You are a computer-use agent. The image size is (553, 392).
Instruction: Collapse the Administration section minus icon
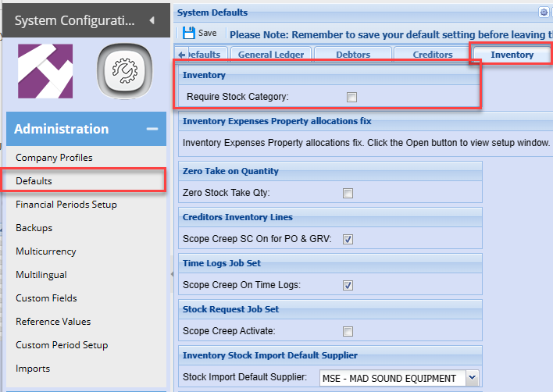click(152, 129)
